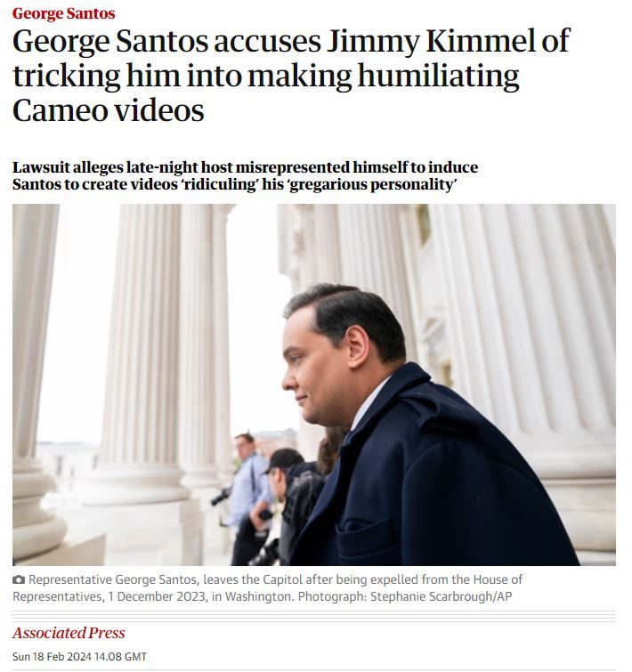The width and height of the screenshot is (632, 672).
Task: Click the main photo of George Santos
Action: point(314,385)
